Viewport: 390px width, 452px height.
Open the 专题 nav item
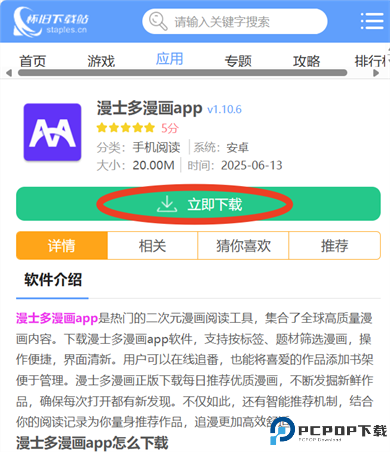pos(238,61)
